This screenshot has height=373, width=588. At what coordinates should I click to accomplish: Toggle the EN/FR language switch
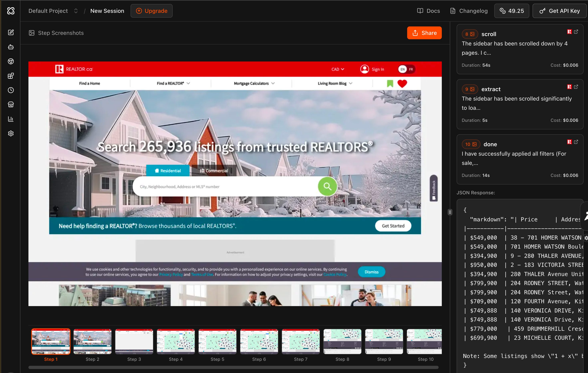pyautogui.click(x=407, y=69)
